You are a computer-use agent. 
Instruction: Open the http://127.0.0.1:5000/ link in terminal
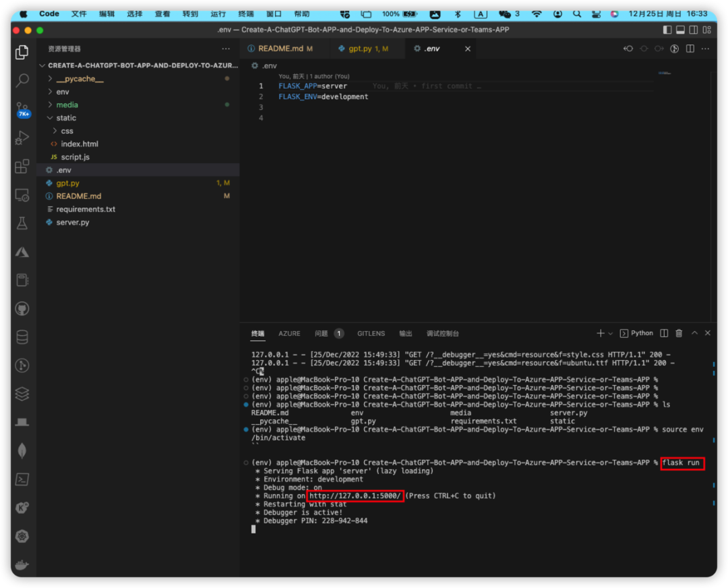(355, 496)
